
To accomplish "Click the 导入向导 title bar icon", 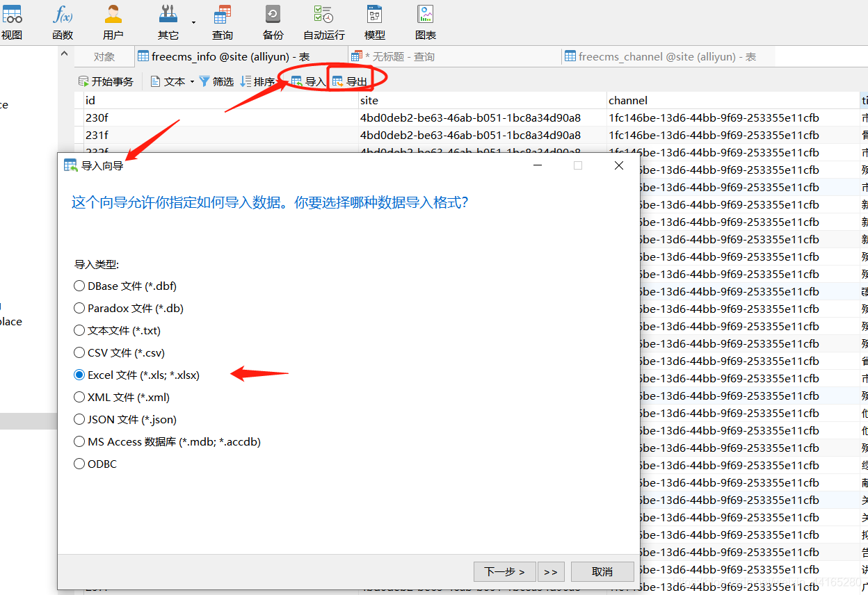I will pyautogui.click(x=71, y=165).
